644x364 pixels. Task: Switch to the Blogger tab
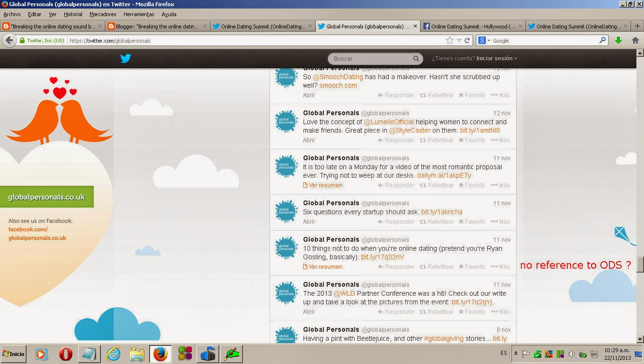click(x=157, y=27)
